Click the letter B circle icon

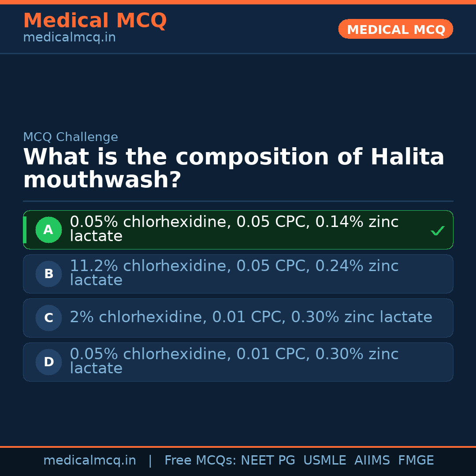click(x=48, y=274)
